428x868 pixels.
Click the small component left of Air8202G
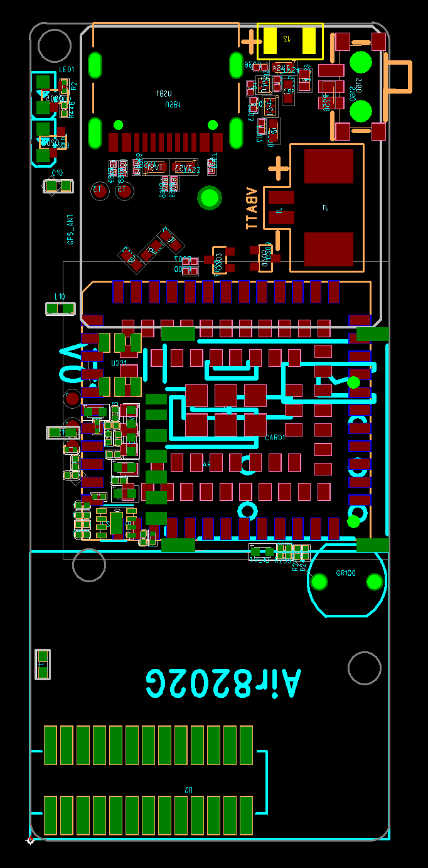click(x=43, y=664)
